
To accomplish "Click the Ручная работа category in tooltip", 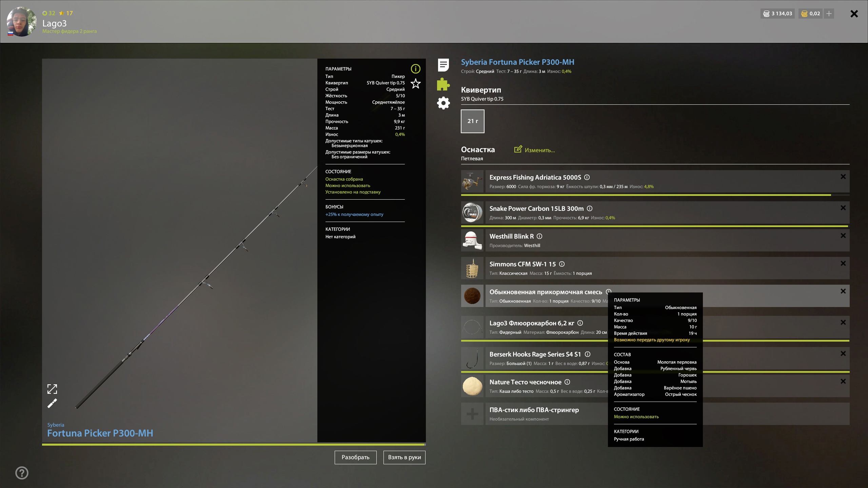I will (629, 439).
